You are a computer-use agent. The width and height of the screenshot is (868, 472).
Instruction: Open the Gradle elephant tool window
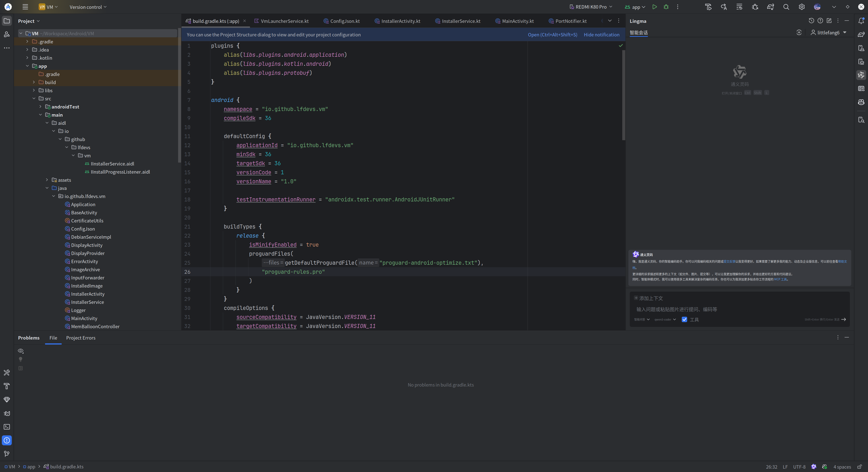[x=861, y=34]
